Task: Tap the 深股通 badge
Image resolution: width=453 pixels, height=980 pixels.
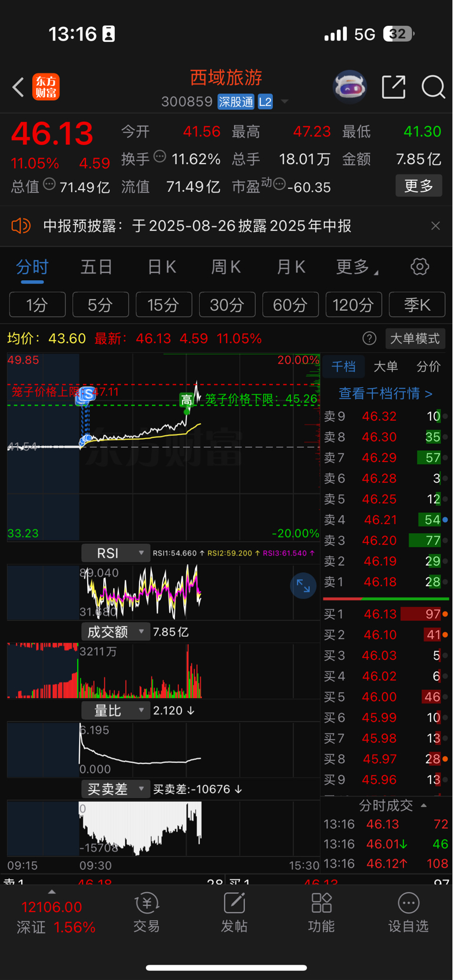Action: pyautogui.click(x=236, y=102)
